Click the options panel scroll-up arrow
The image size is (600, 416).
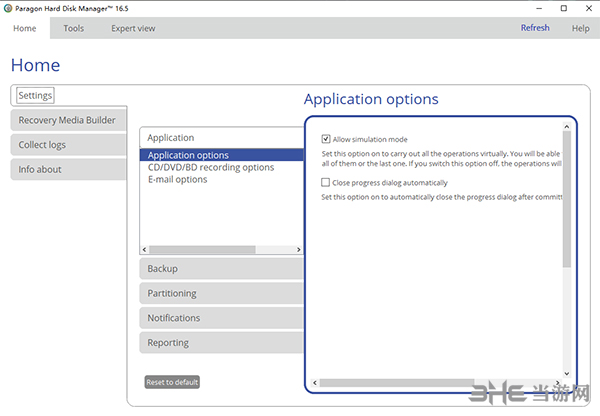tap(567, 126)
